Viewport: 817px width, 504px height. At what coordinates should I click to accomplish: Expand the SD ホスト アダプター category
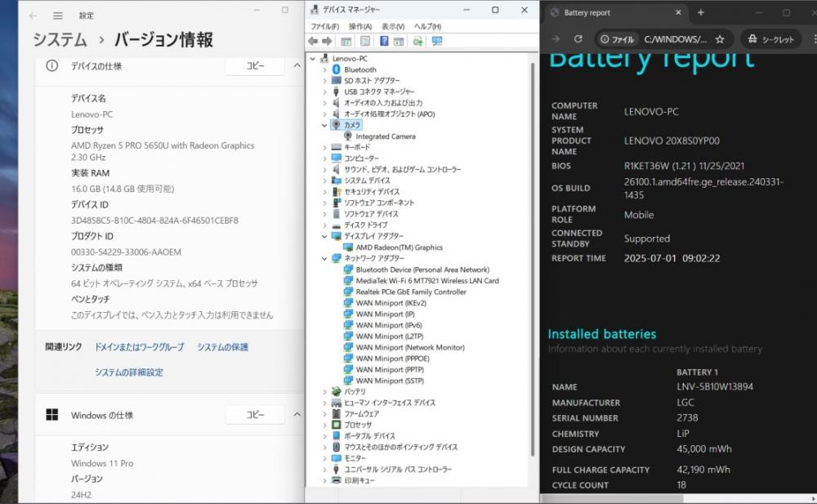[x=324, y=81]
